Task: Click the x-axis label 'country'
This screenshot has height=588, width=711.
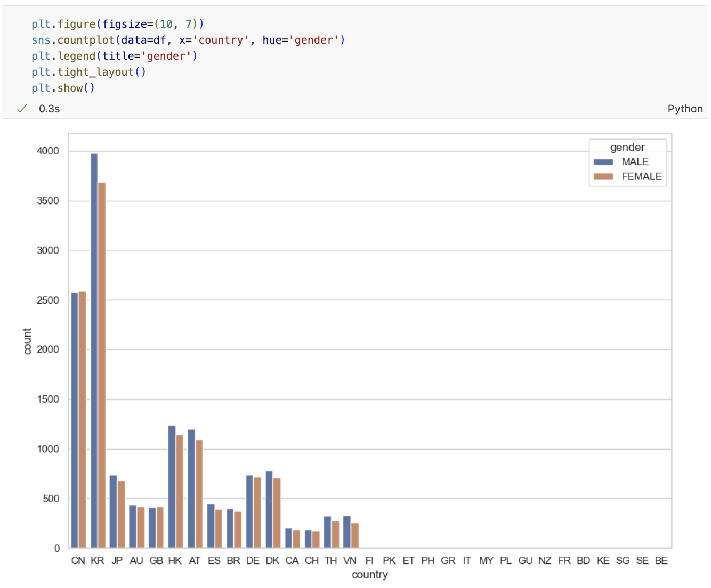Action: pos(370,575)
